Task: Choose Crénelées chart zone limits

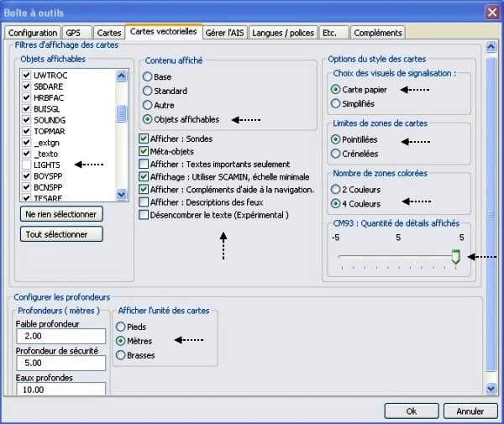Action: [x=336, y=154]
